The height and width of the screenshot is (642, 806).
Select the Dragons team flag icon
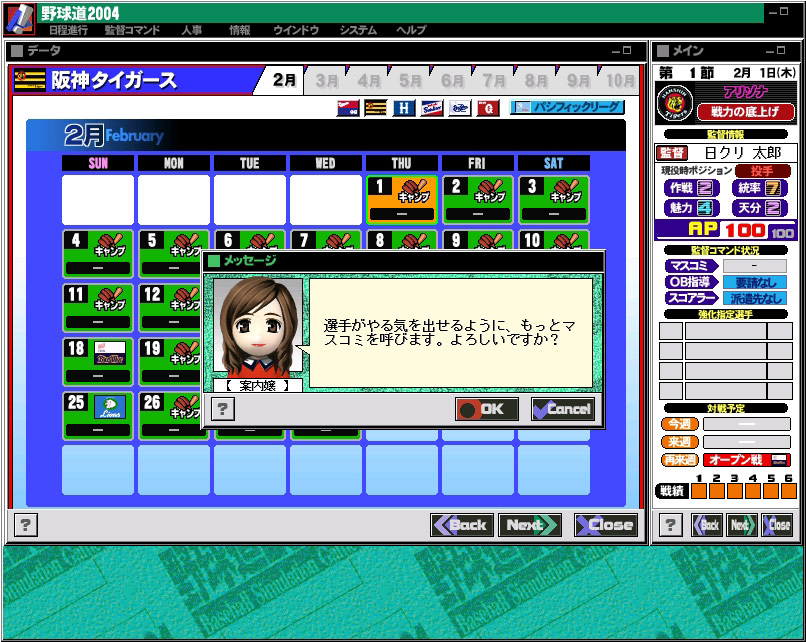point(460,108)
